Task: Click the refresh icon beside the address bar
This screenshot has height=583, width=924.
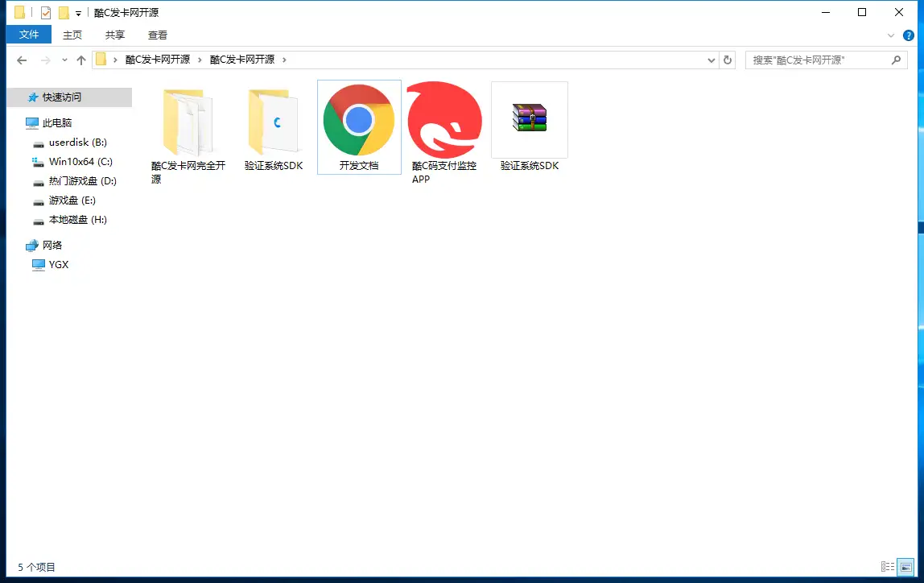Action: click(x=727, y=59)
